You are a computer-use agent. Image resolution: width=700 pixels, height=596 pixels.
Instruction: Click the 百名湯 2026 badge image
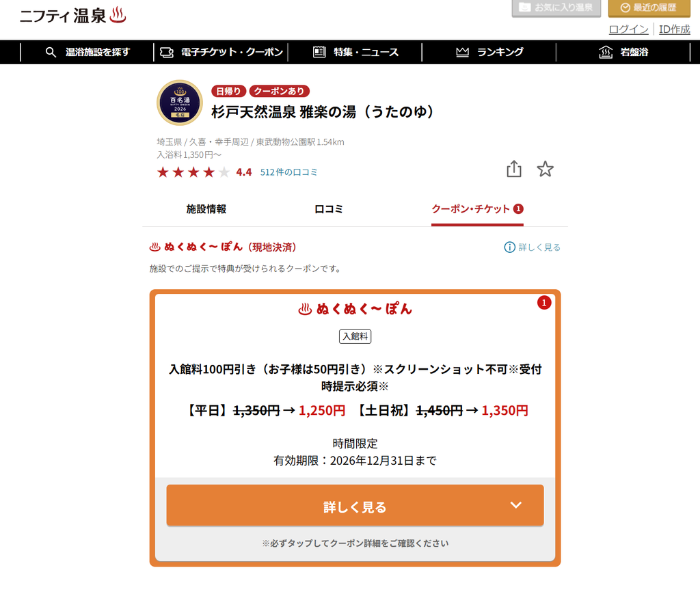[x=180, y=103]
